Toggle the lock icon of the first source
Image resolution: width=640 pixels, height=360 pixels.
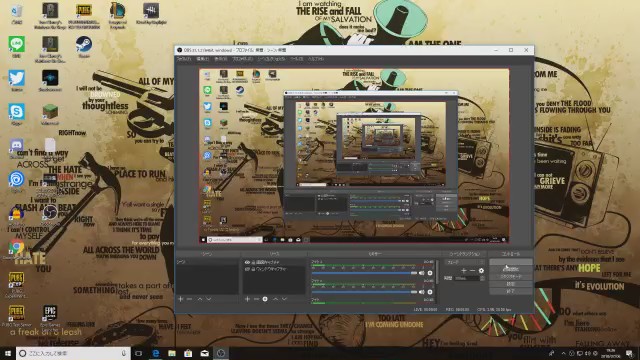point(253,262)
